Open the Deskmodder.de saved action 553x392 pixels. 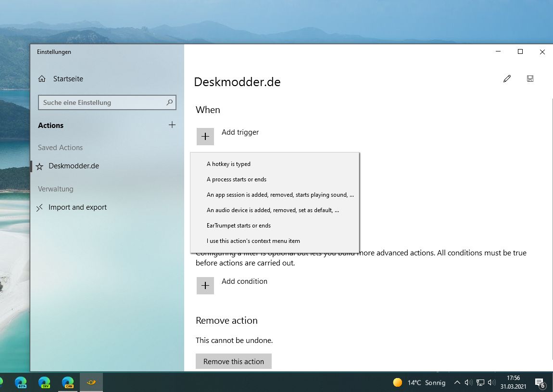[74, 166]
